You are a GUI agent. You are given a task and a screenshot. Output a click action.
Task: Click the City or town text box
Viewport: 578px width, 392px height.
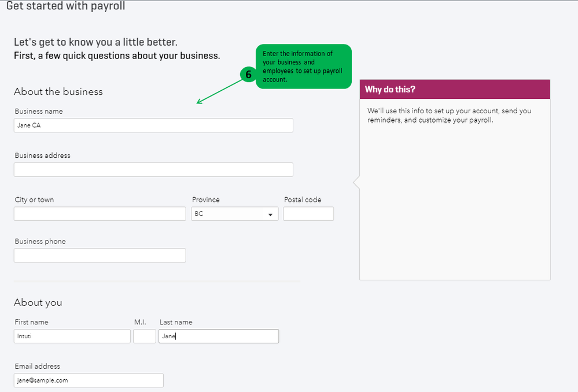pos(100,214)
